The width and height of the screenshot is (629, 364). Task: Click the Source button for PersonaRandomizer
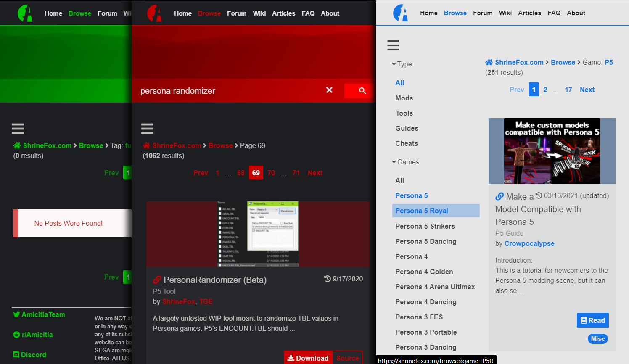(348, 358)
